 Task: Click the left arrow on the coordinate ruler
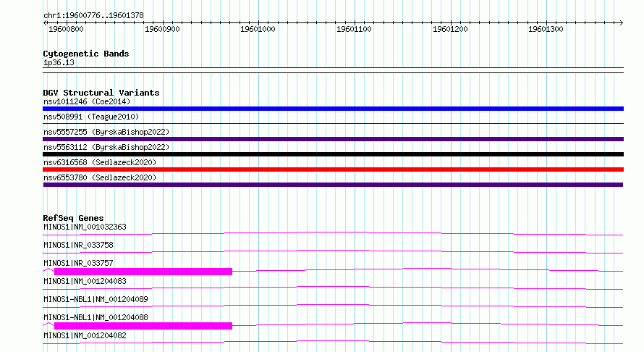[45, 22]
